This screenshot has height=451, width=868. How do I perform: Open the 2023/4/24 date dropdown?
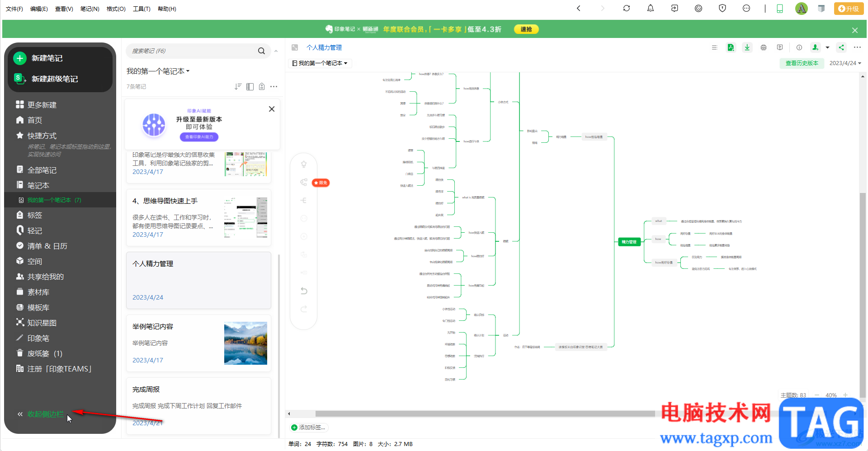coord(845,63)
